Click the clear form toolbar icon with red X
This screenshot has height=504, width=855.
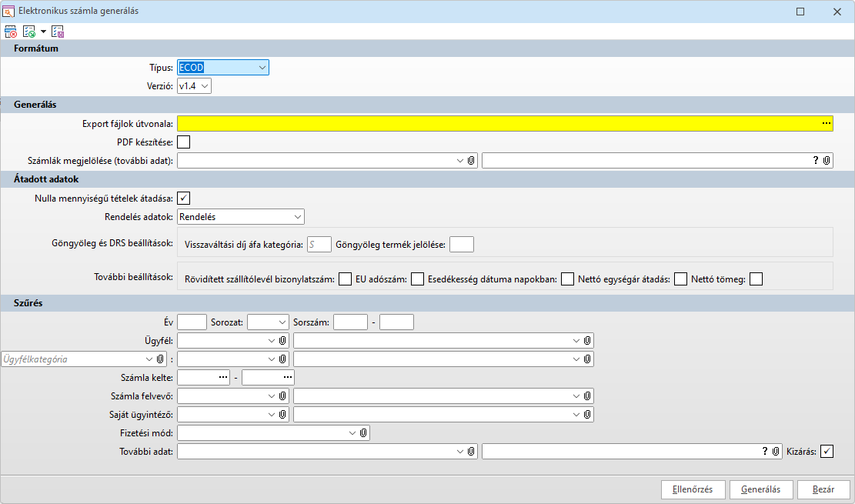click(x=11, y=32)
